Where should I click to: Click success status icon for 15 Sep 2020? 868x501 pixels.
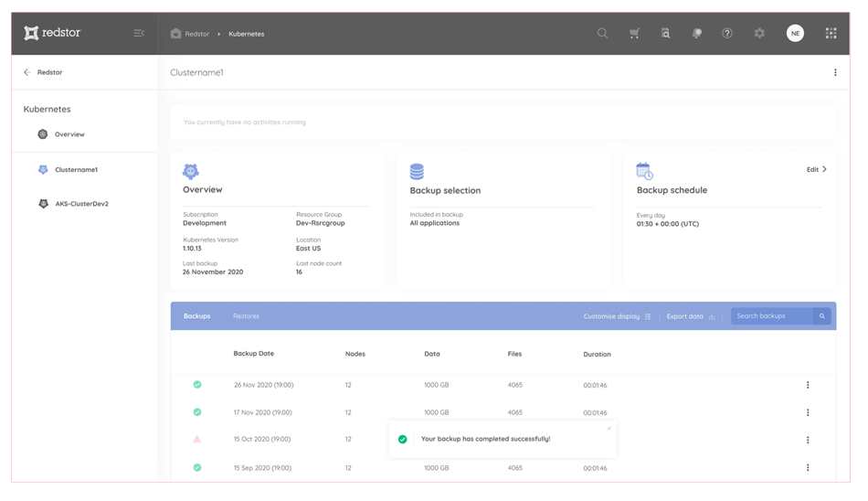[197, 468]
